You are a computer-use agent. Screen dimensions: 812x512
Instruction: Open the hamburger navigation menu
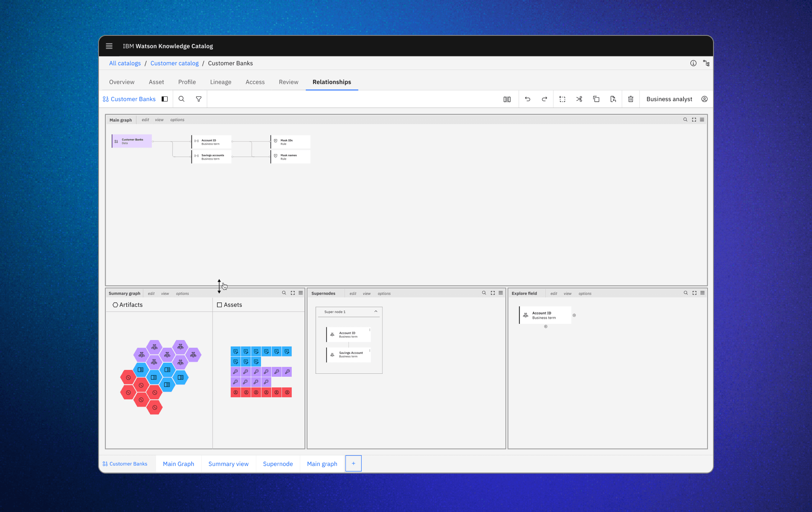(x=109, y=46)
